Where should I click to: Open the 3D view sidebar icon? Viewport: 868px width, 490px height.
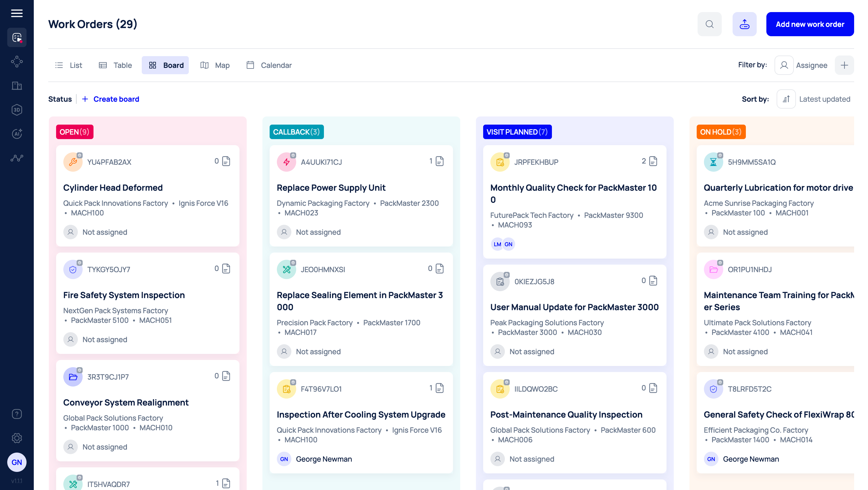click(x=17, y=110)
